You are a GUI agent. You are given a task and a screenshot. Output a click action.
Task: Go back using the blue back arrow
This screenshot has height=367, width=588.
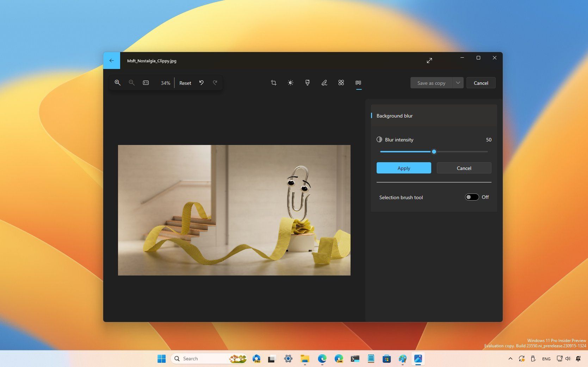[112, 60]
